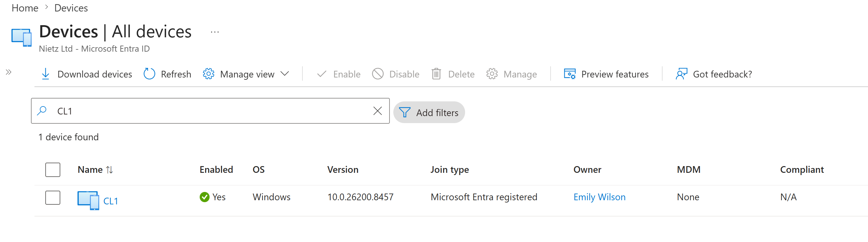Tick the select-all header checkbox
The height and width of the screenshot is (242, 868).
click(53, 170)
